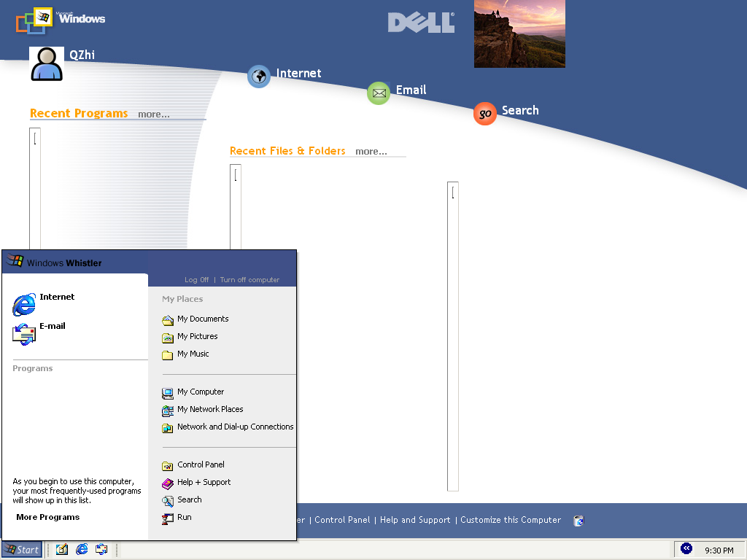The image size is (747, 560).
Task: Click the Dell logo
Action: [421, 23]
